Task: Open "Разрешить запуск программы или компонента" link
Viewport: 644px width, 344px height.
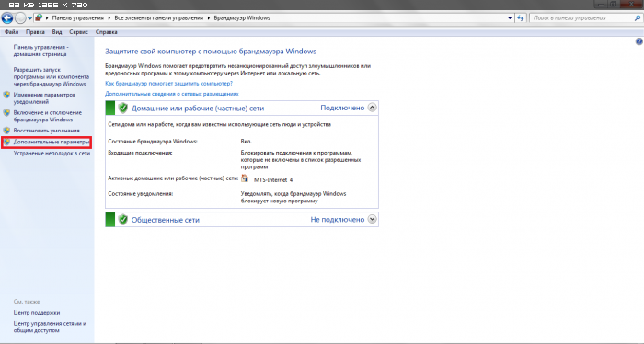Action: (51, 76)
